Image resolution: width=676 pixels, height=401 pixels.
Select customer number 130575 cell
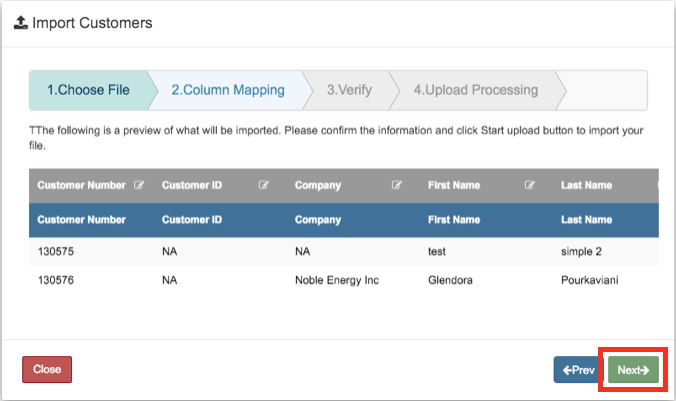tap(59, 253)
